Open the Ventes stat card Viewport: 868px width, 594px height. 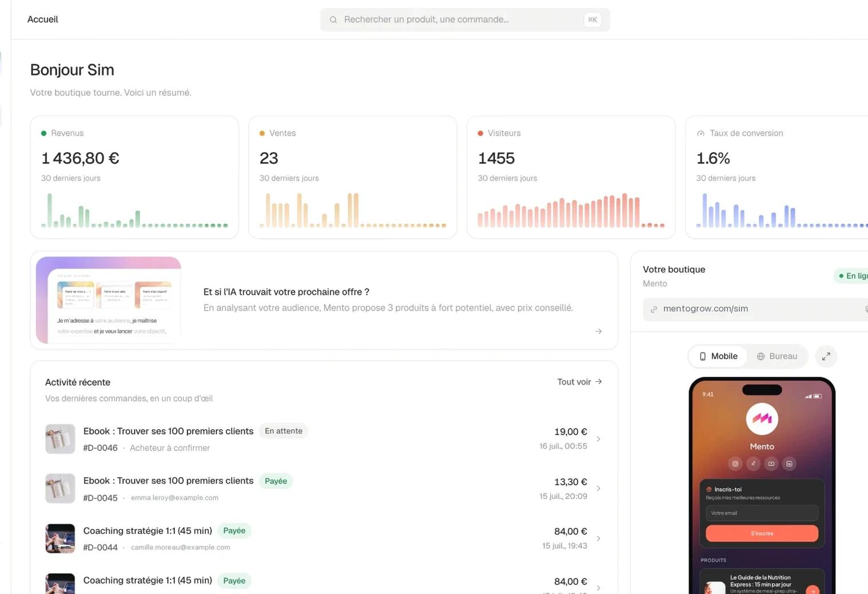click(x=353, y=177)
